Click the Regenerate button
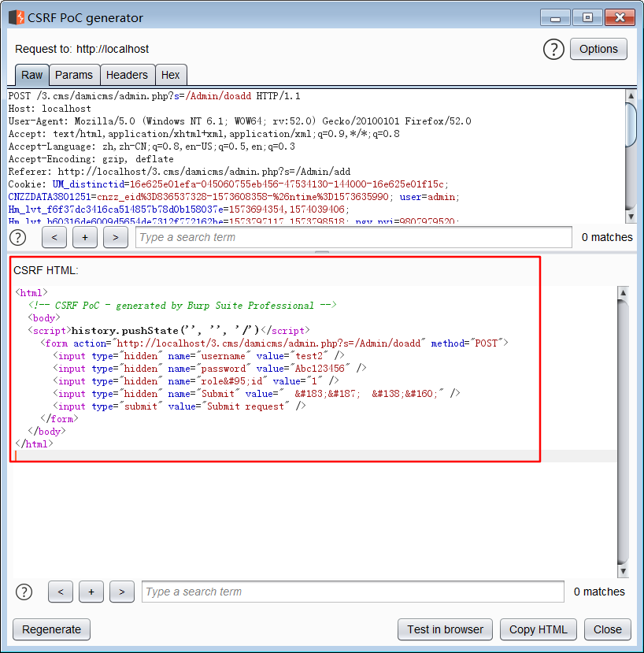Image resolution: width=644 pixels, height=653 pixels. 52,629
